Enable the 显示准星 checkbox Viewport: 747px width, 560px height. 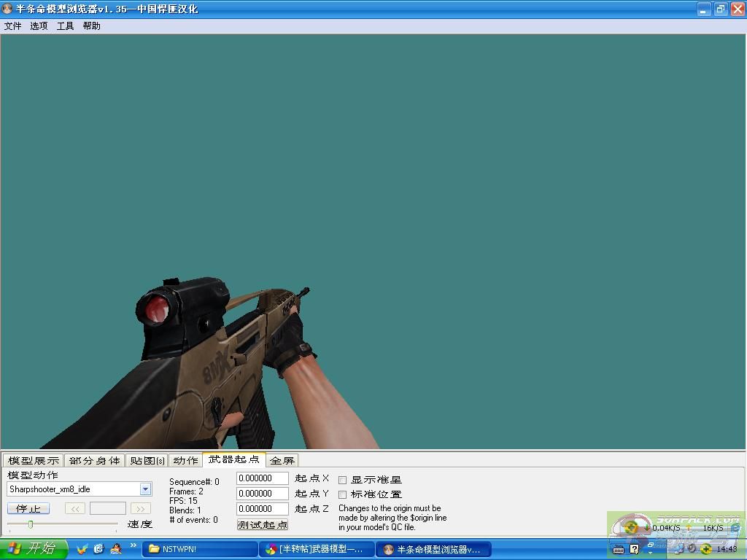point(342,480)
